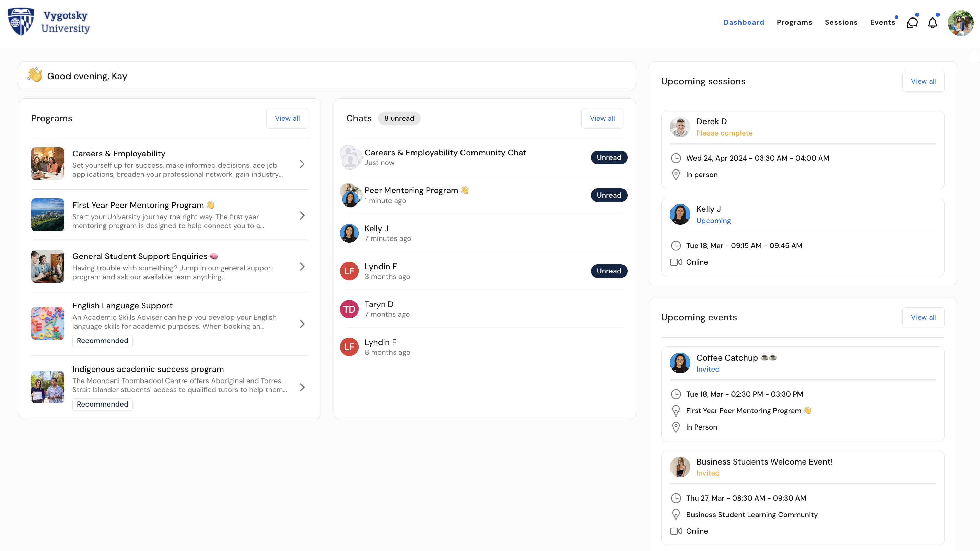This screenshot has height=551, width=980.
Task: Open English Language Support thumbnail
Action: (x=48, y=324)
